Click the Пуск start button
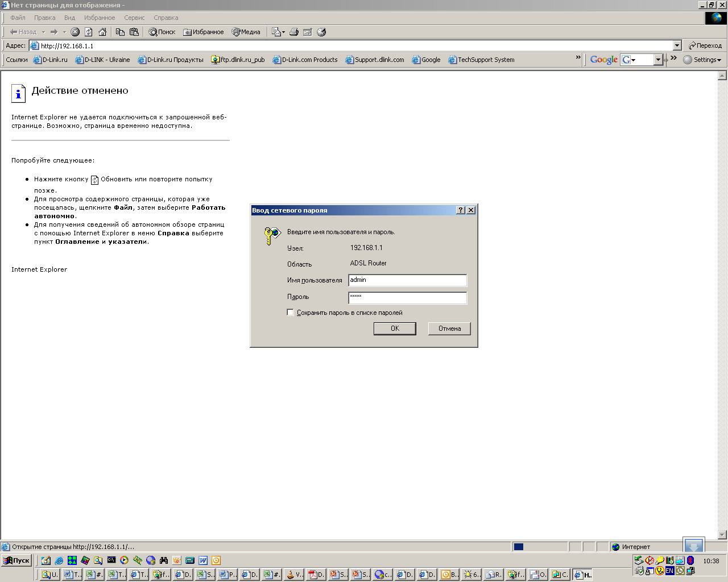 (x=16, y=560)
